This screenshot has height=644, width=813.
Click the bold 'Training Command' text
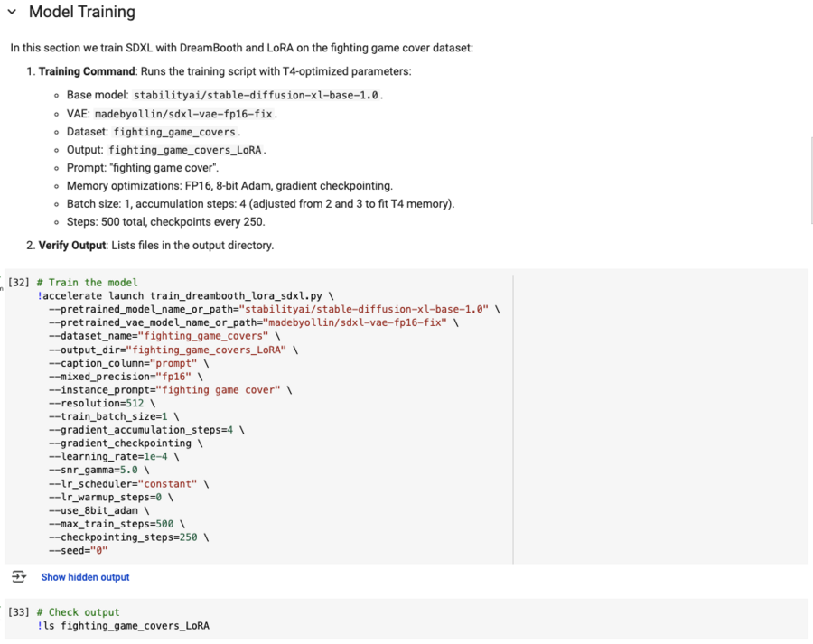click(87, 71)
